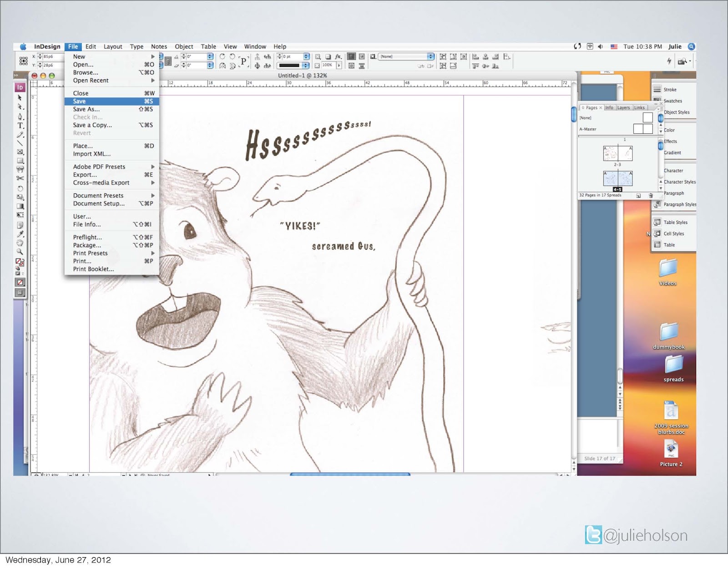This screenshot has width=728, height=568.
Task: Create new page with Pages panel icon
Action: (x=638, y=195)
